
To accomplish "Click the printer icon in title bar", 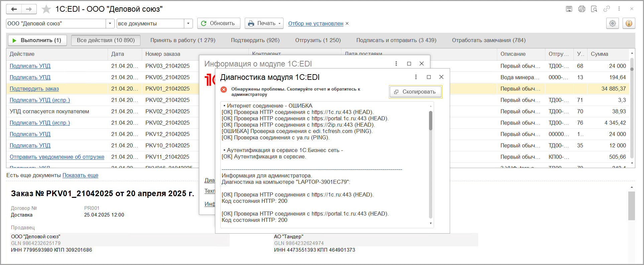I will click(582, 9).
